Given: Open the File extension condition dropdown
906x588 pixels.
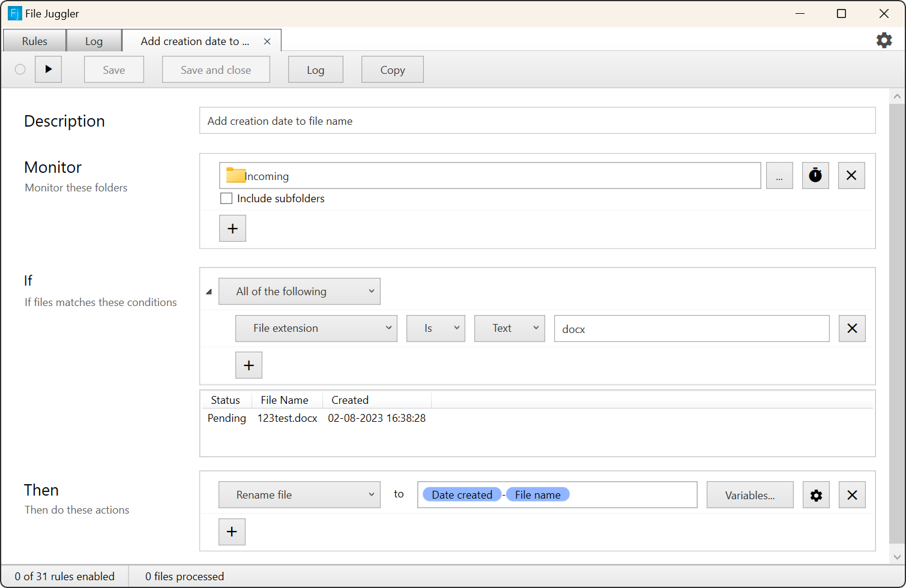Looking at the screenshot, I should click(316, 329).
